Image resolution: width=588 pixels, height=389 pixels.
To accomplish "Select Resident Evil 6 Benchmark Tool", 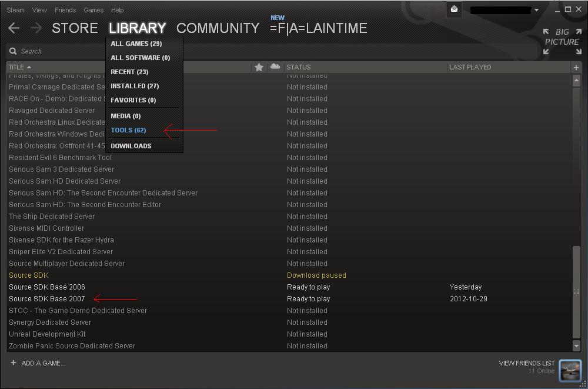I will coord(60,157).
